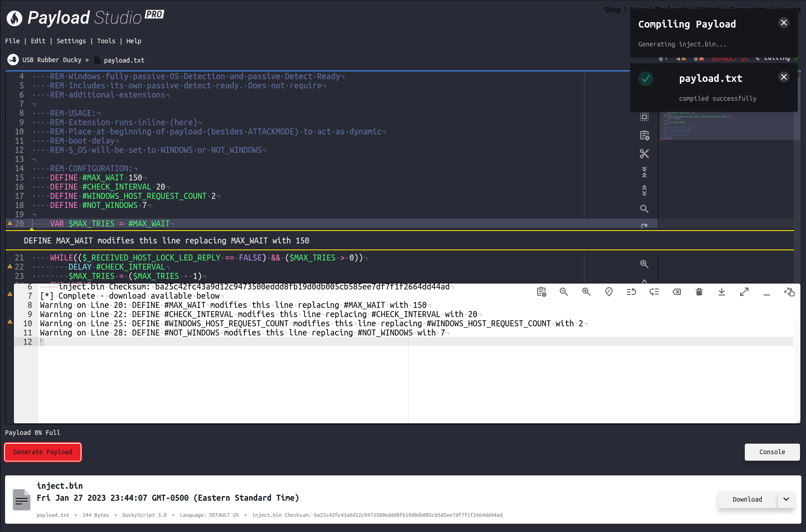Open search with editor magnifier icon
The height and width of the screenshot is (532, 806).
(x=644, y=209)
